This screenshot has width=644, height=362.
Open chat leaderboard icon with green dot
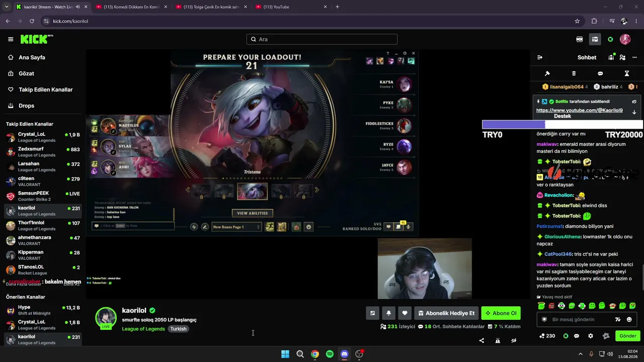click(x=611, y=57)
